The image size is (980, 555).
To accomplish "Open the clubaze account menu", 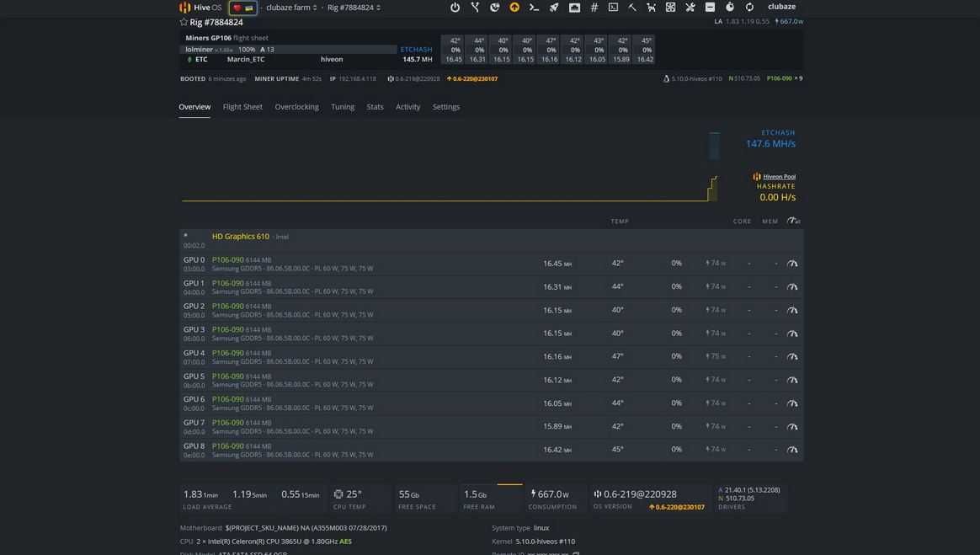I will [781, 7].
